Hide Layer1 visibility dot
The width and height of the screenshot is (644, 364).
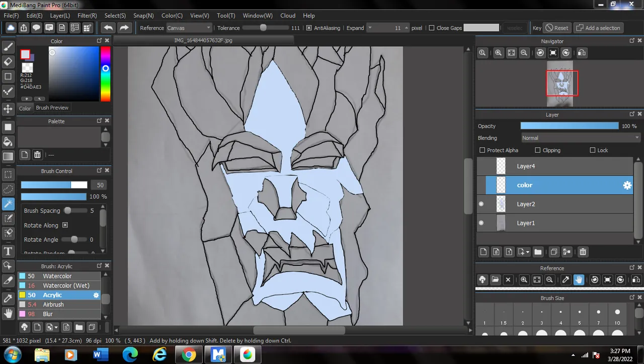(481, 223)
